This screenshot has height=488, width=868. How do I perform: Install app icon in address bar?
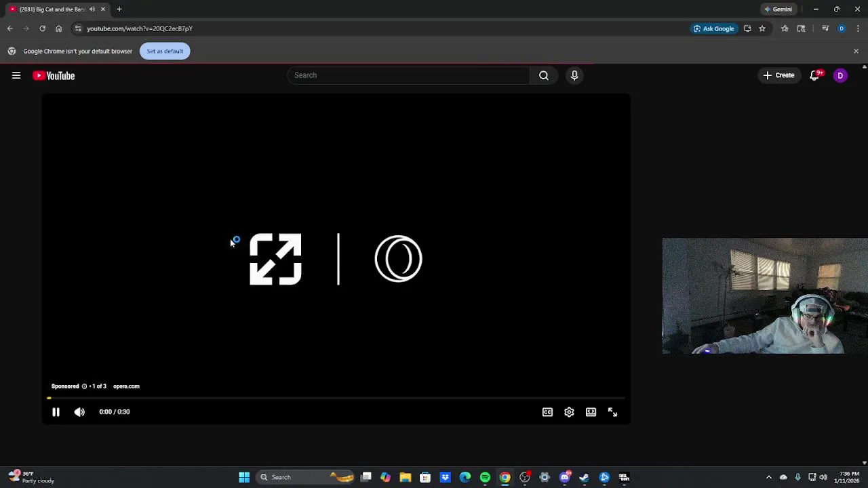[x=747, y=28]
